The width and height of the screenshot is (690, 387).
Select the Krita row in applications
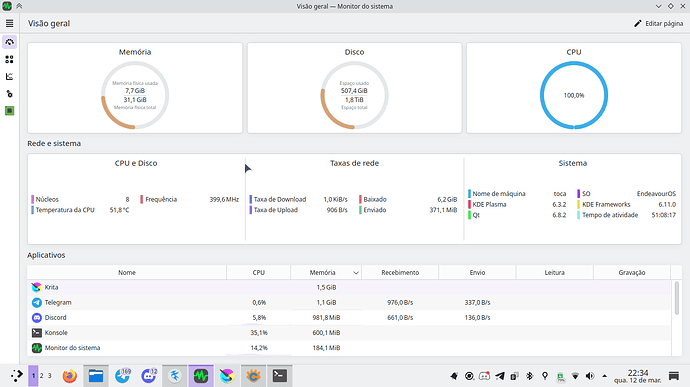pos(349,287)
